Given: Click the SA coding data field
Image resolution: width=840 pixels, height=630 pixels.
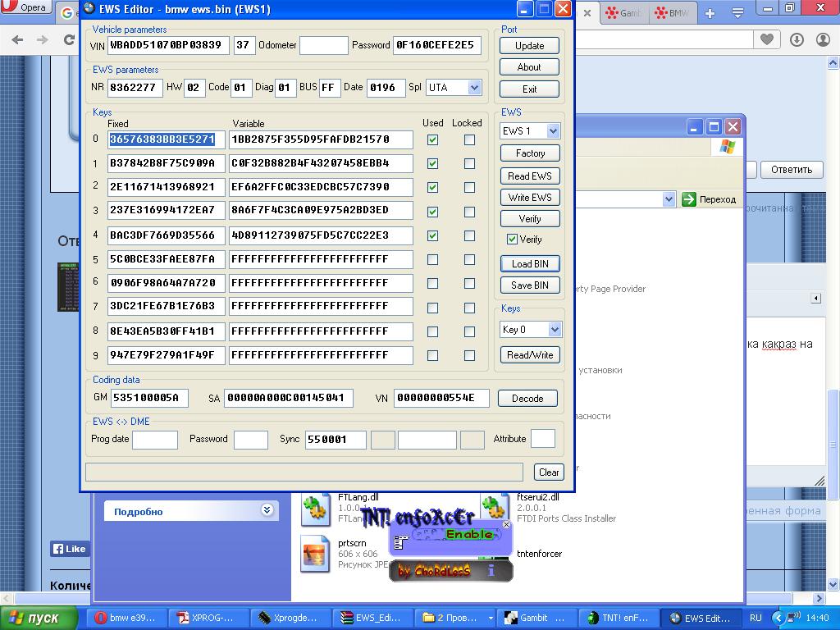Looking at the screenshot, I should tap(288, 398).
